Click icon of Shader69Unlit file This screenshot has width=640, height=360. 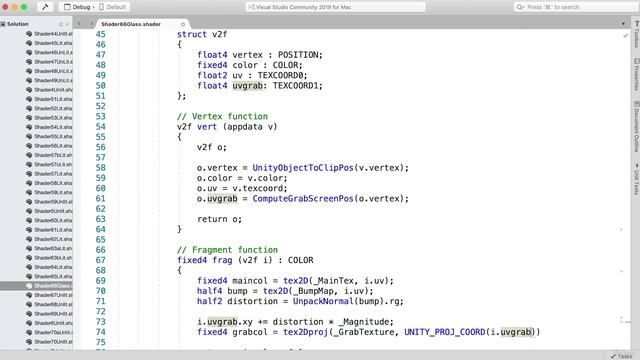[29, 314]
